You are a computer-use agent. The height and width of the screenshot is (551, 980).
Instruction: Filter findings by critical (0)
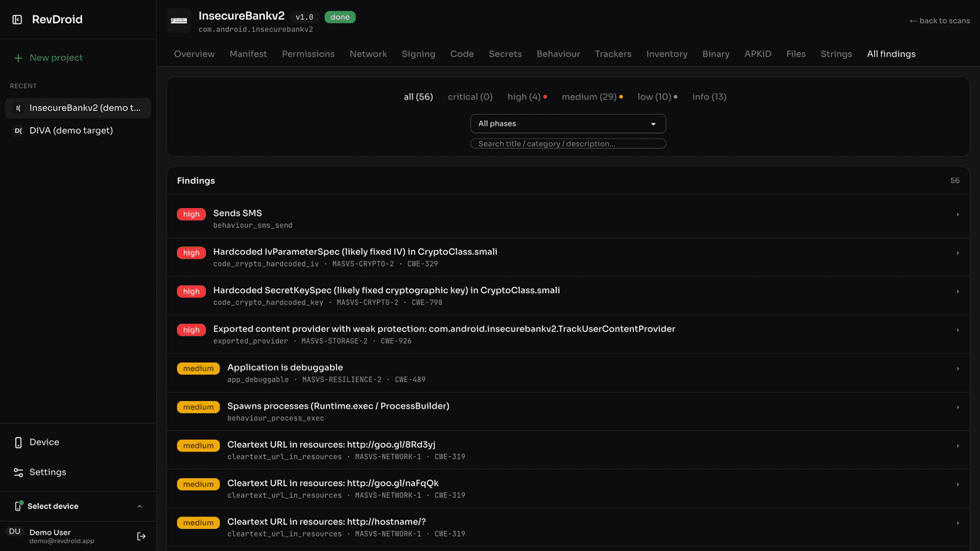[x=470, y=97]
